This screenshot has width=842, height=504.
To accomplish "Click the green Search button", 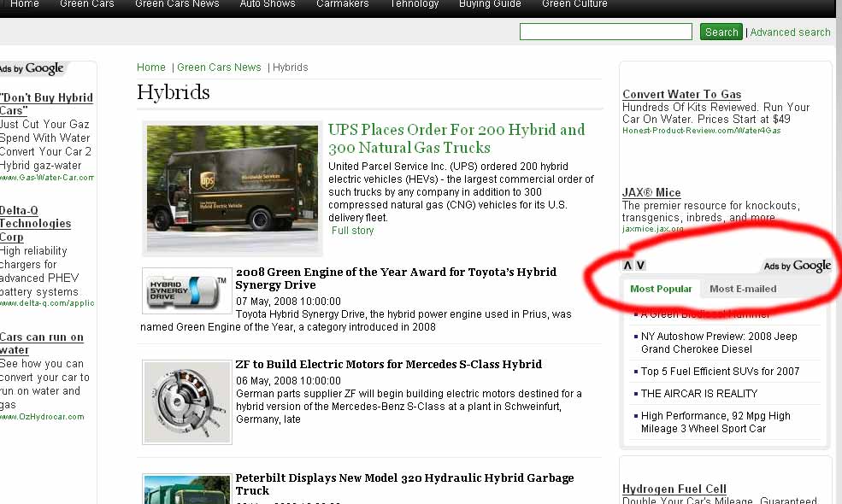I will tap(721, 32).
